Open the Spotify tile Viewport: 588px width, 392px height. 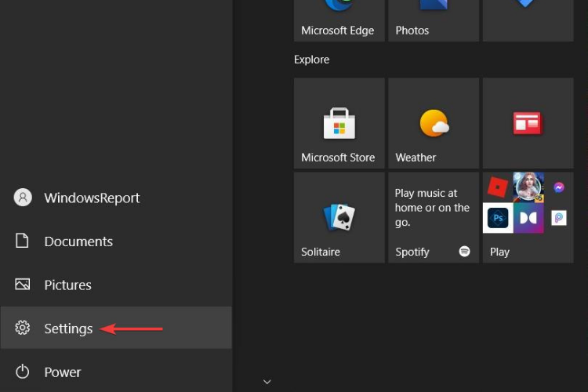(x=434, y=218)
